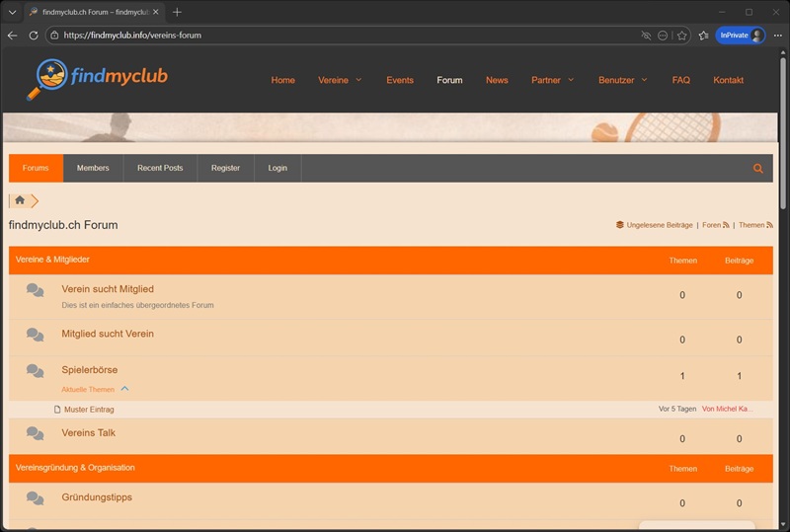790x532 pixels.
Task: Click the Ungelesene Beiträge stack icon
Action: [620, 225]
